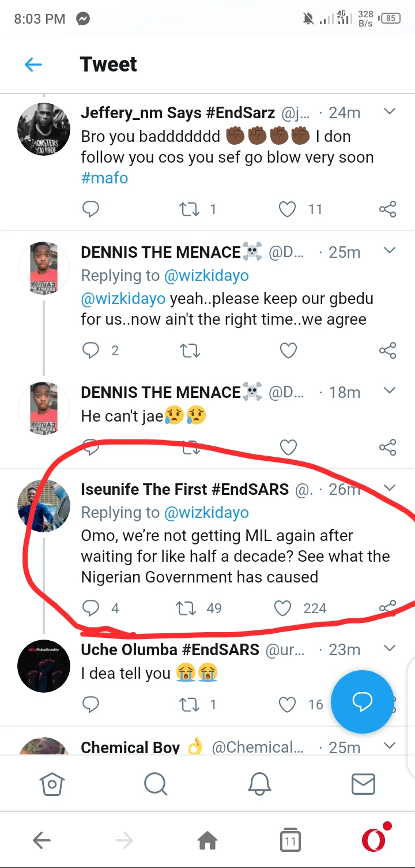Screen dimensions: 415x868
Task: Open the #mafo hashtag link
Action: [x=104, y=178]
